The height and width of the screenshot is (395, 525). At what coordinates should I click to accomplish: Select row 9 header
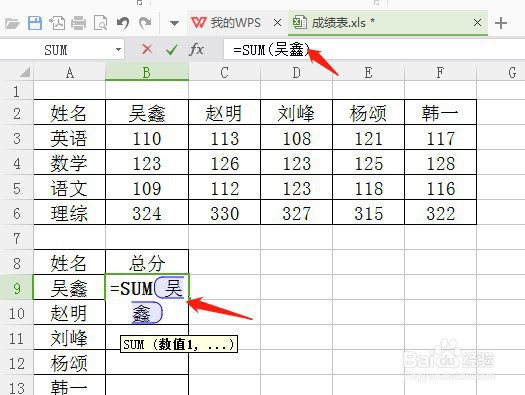coord(17,288)
